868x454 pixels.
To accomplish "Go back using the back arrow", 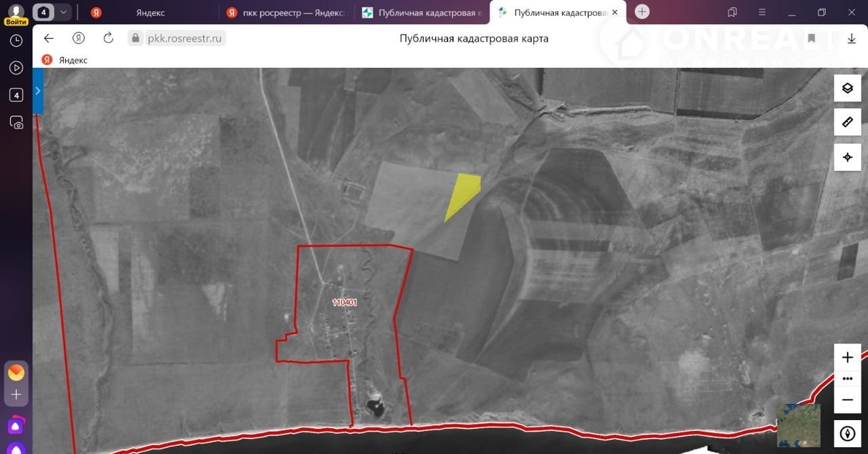I will pos(49,38).
